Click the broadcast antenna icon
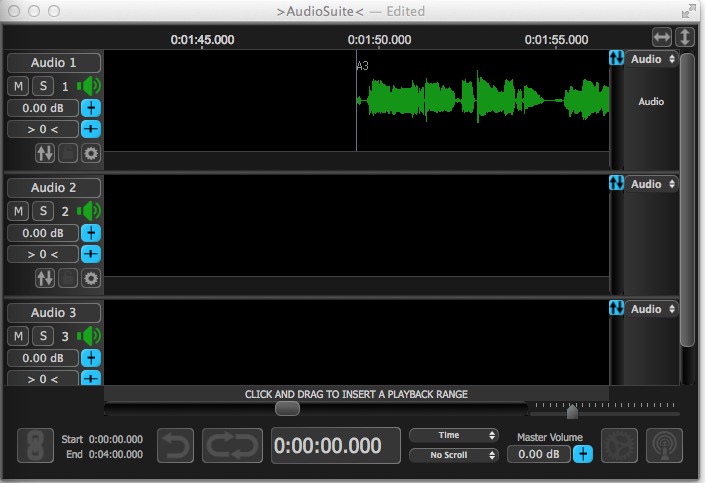The width and height of the screenshot is (706, 488). click(x=664, y=446)
